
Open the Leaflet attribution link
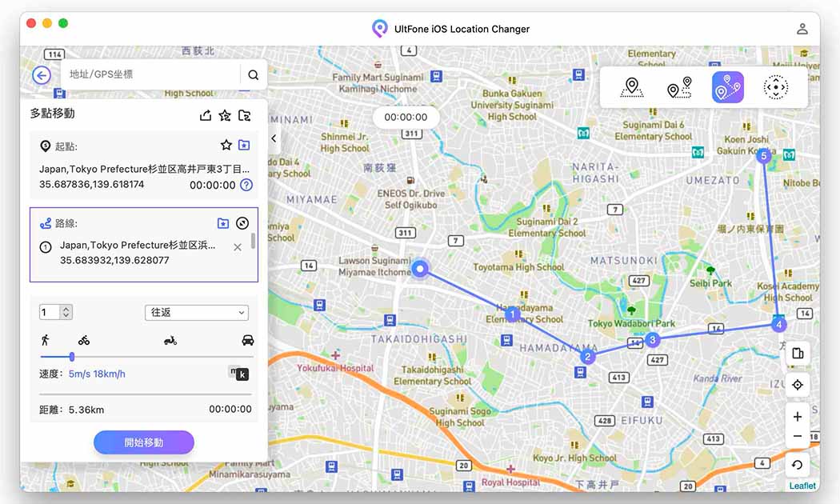[802, 486]
